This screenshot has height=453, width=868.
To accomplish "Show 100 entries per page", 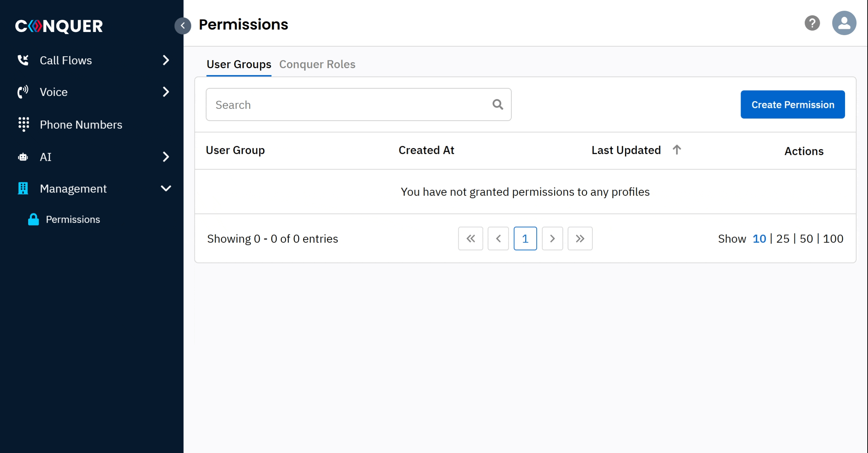I will tap(833, 239).
